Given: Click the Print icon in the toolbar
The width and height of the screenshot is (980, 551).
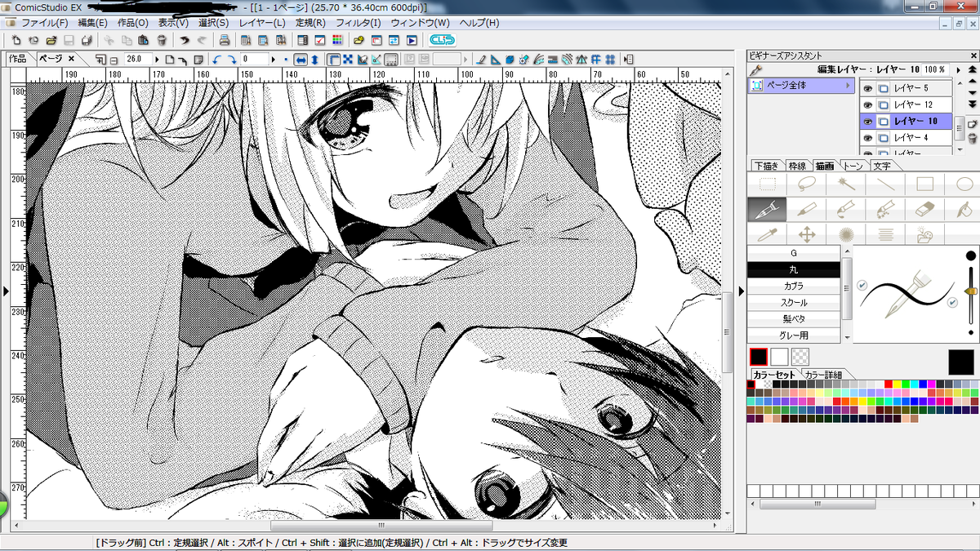Looking at the screenshot, I should point(224,40).
